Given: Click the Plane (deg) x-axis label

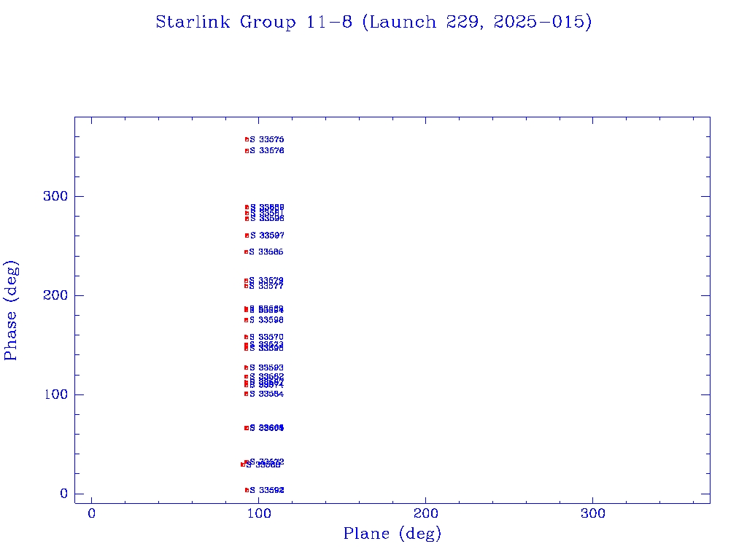Looking at the screenshot, I should 392,534.
